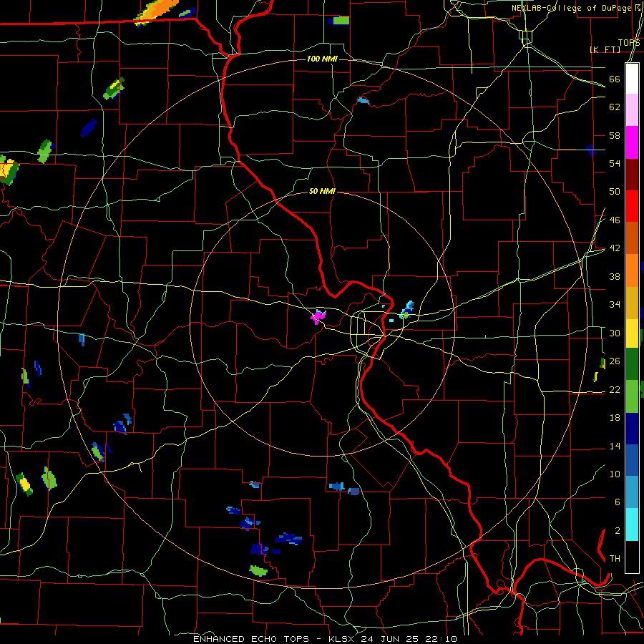Pick the magenta band in the color scale
This screenshot has width=644, height=644.
tap(632, 142)
